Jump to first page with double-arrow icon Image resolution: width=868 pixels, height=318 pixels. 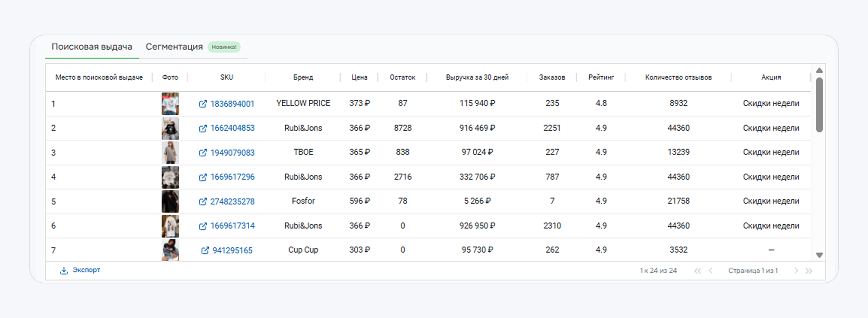(x=698, y=271)
